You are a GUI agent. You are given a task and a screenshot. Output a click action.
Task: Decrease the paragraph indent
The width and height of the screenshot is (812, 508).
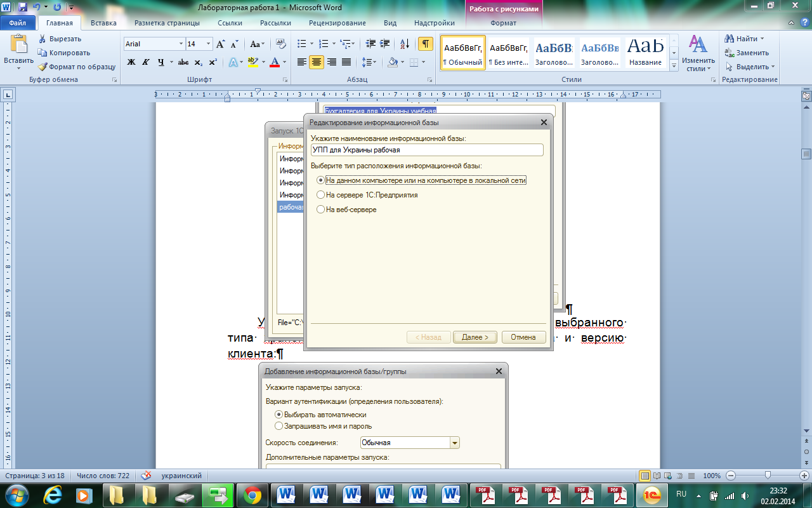pos(371,44)
